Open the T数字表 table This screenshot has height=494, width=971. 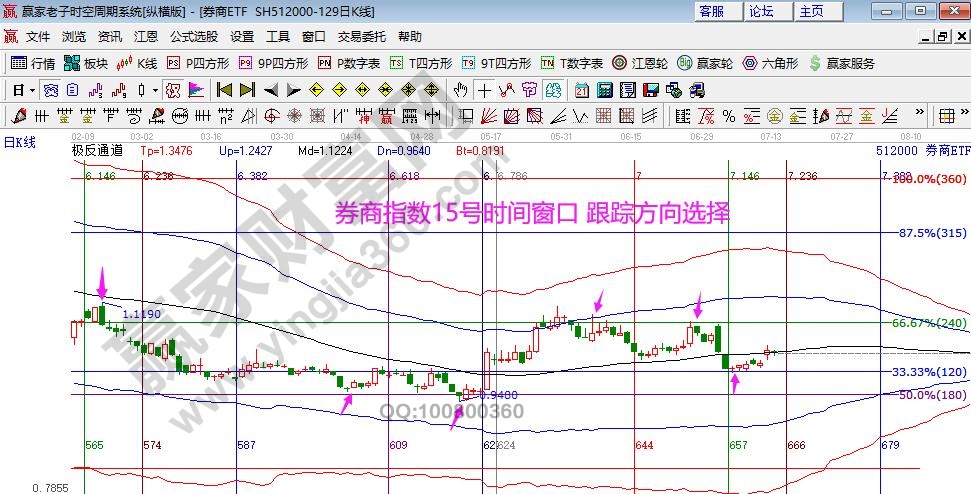tap(572, 63)
